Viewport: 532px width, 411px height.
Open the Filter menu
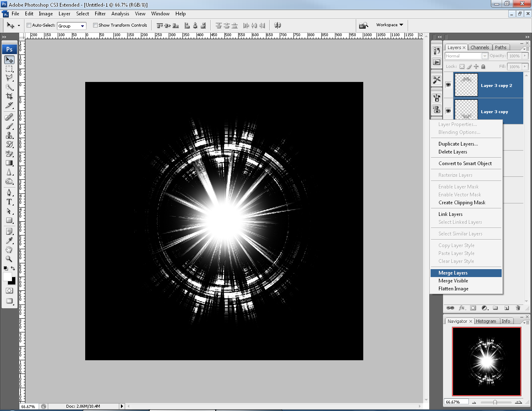click(x=100, y=13)
